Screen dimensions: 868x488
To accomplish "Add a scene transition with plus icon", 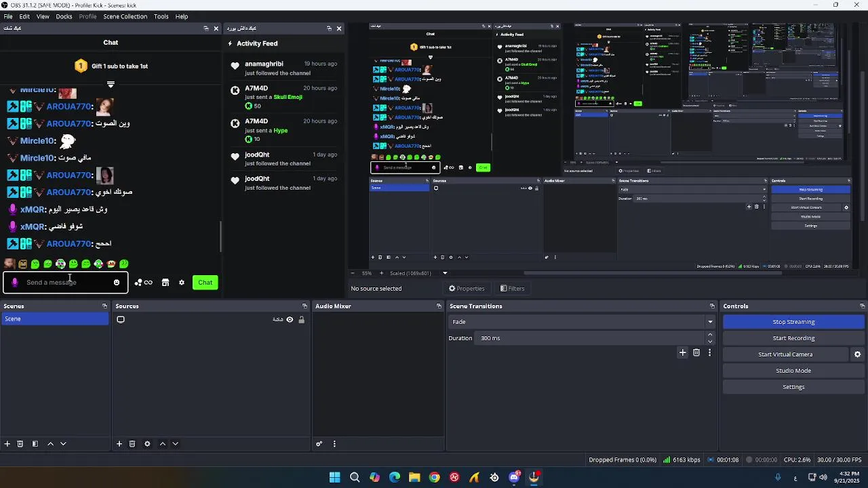I will tap(683, 352).
